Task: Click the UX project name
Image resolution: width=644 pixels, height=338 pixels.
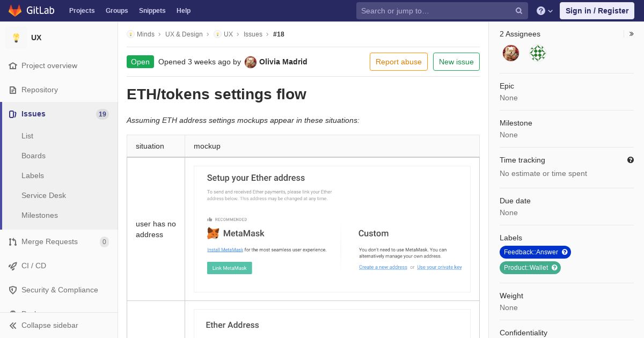Action: [x=36, y=38]
